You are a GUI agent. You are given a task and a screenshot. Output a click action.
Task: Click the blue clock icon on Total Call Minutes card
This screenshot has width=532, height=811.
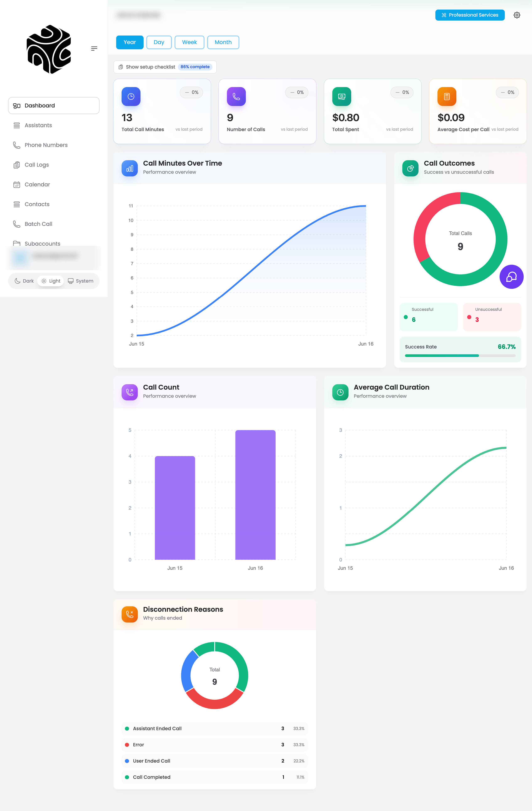coord(131,97)
